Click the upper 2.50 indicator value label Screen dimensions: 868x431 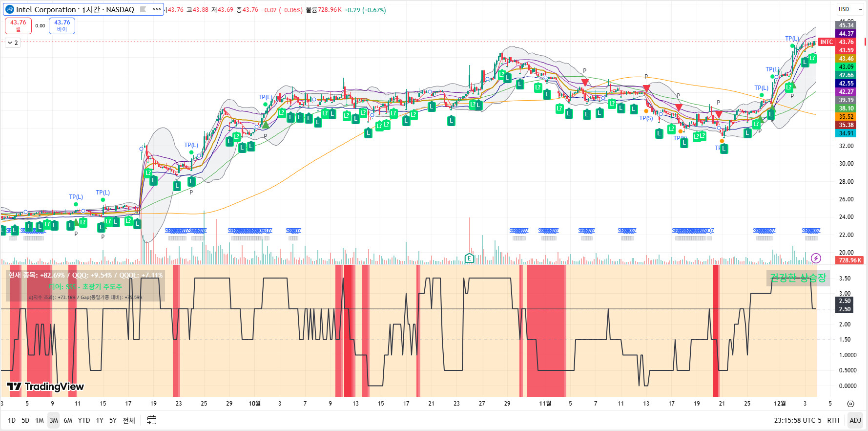(845, 301)
